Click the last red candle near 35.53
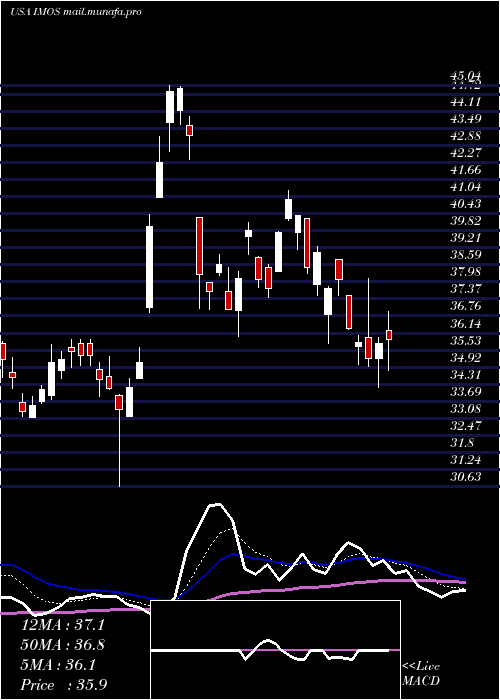Image resolution: width=500 pixels, height=700 pixels. pyautogui.click(x=389, y=335)
